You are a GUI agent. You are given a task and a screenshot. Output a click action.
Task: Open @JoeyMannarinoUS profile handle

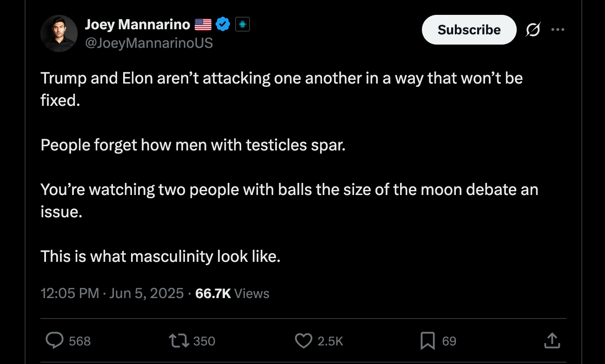[x=149, y=43]
